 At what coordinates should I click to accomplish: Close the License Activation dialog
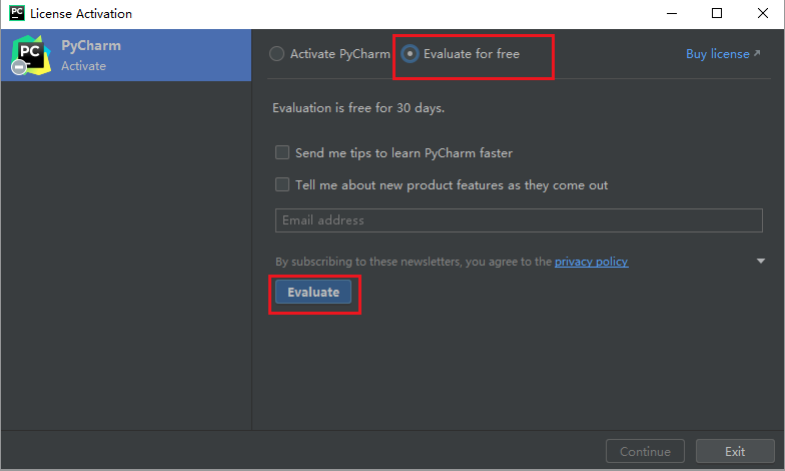point(763,14)
